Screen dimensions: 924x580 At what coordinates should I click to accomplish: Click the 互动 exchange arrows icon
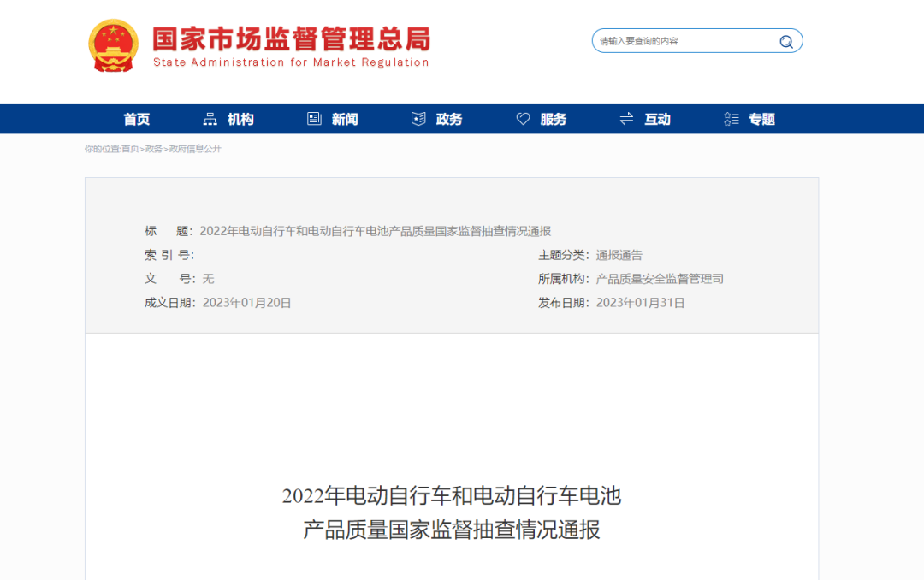click(x=626, y=119)
